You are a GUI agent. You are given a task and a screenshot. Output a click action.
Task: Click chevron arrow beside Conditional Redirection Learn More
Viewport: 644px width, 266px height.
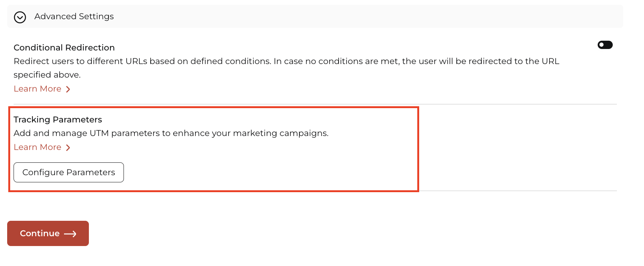(x=68, y=89)
